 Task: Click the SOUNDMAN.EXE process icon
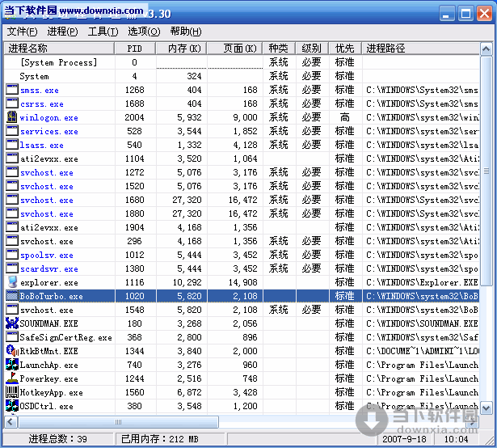point(12,323)
